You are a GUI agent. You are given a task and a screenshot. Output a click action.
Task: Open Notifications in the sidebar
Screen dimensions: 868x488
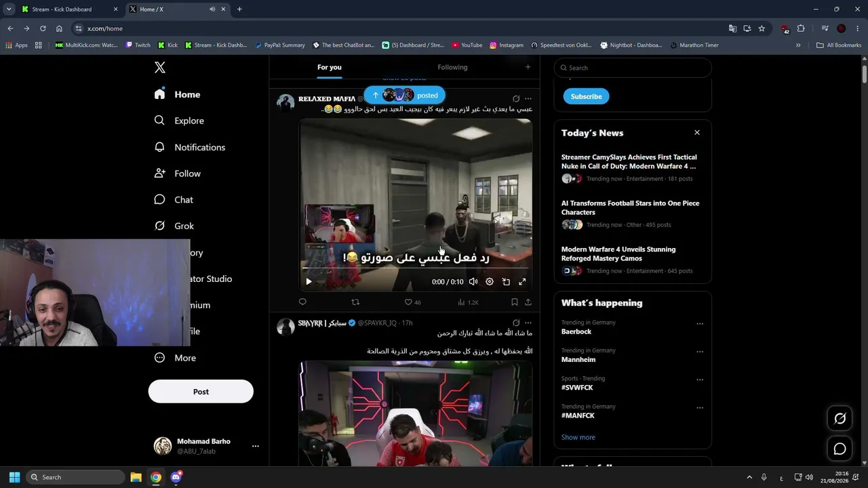[x=189, y=147]
